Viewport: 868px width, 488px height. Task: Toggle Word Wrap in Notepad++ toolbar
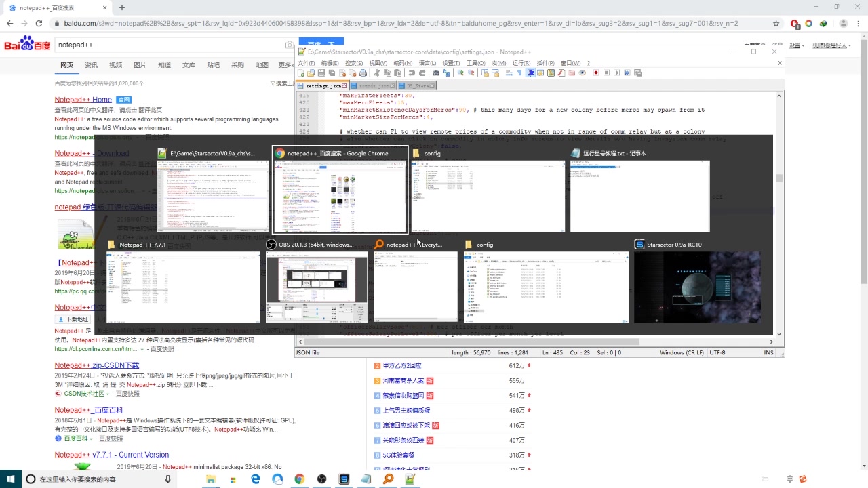coord(509,73)
